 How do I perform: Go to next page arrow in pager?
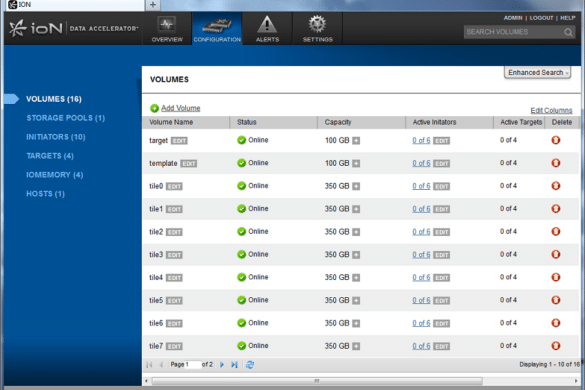tap(222, 365)
